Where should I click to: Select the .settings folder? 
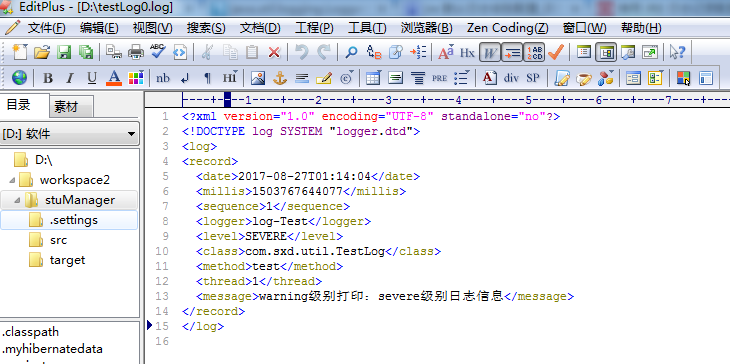(x=69, y=220)
